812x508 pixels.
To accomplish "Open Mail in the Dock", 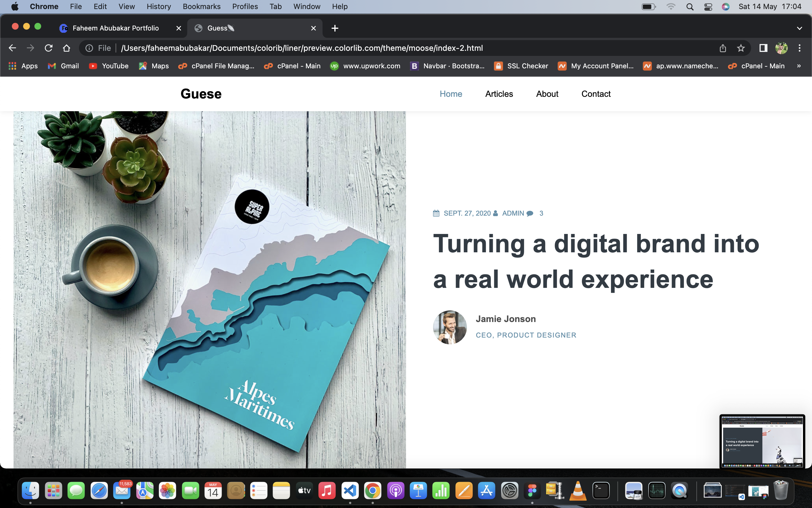I will coord(122,491).
